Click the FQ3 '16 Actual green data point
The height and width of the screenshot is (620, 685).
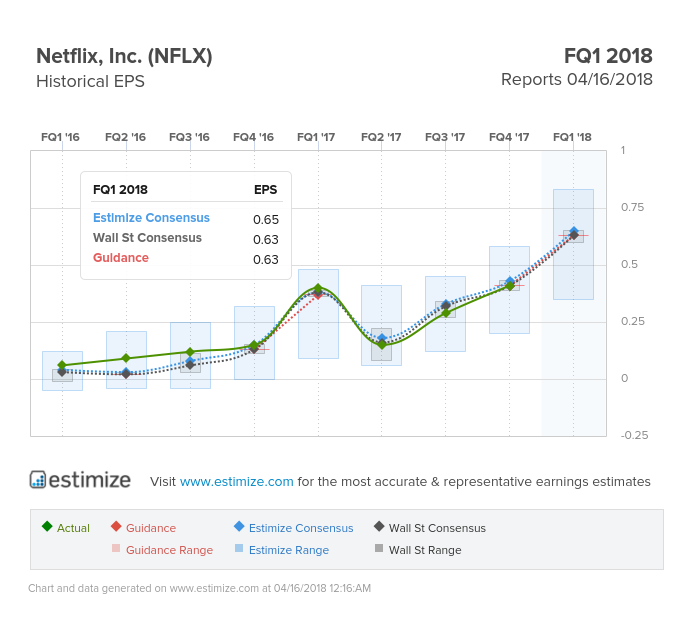point(190,352)
